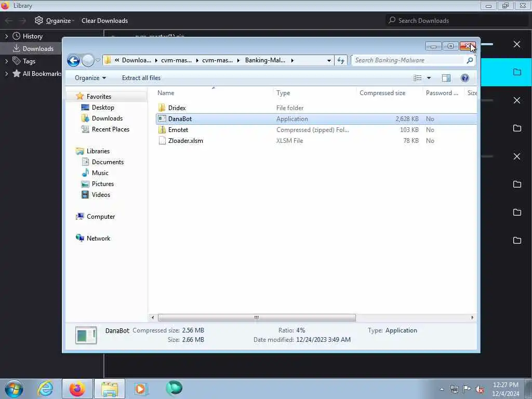The image size is (532, 399).
Task: Select the DanaBot application file
Action: point(316,119)
